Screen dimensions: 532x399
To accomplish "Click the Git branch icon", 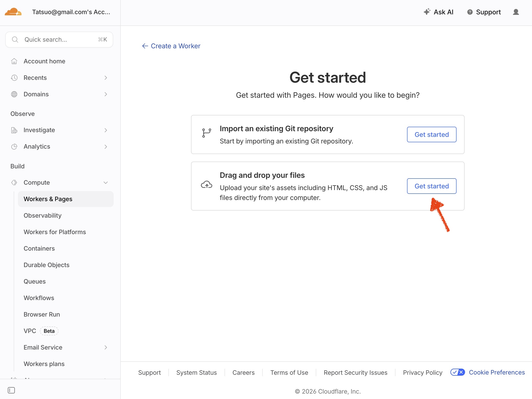I will [x=206, y=133].
